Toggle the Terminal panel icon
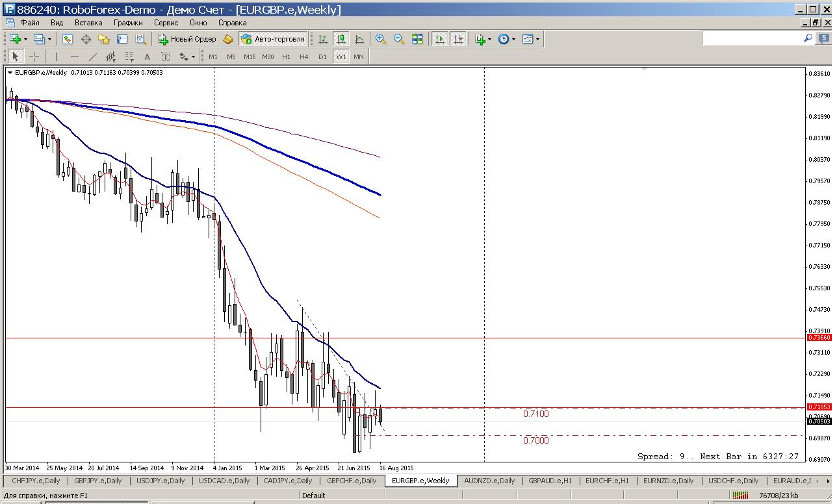The image size is (837, 504). coord(122,39)
